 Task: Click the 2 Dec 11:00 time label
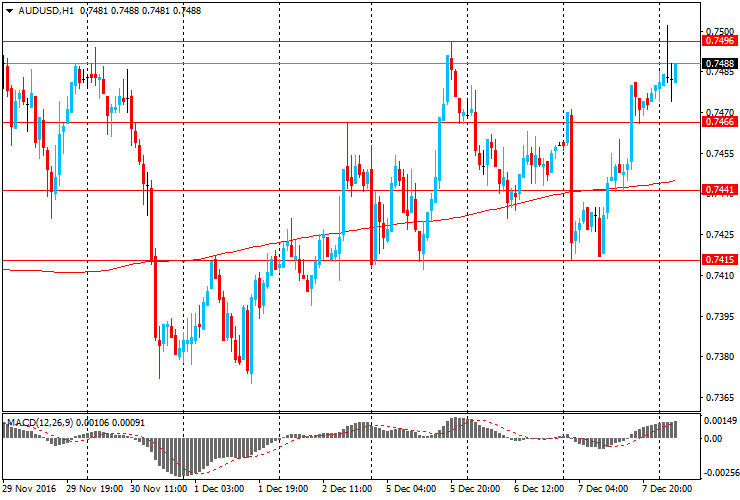coord(346,490)
